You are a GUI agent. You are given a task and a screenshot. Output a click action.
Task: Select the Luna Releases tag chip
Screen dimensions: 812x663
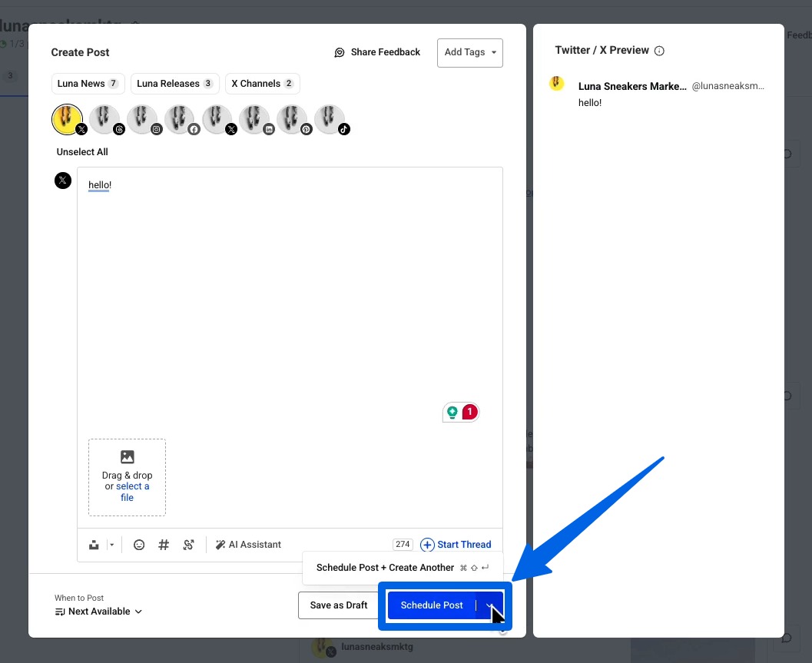point(174,83)
